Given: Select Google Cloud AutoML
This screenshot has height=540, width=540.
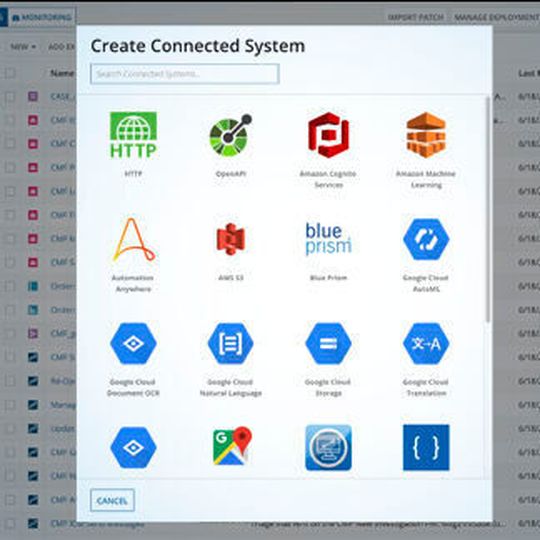Looking at the screenshot, I should pyautogui.click(x=426, y=239).
